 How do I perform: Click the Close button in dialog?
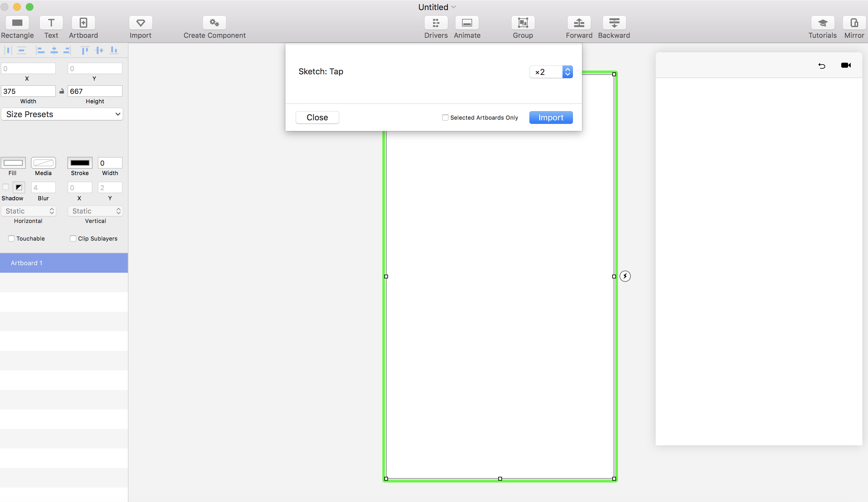[317, 118]
